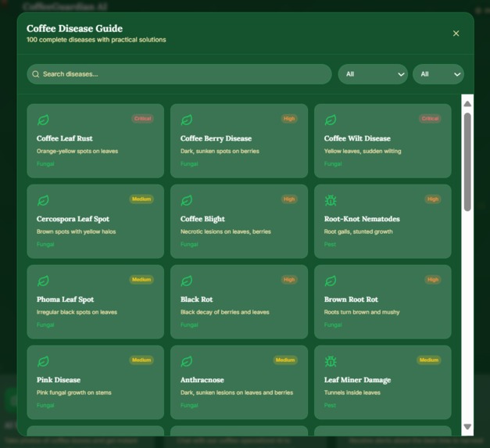The width and height of the screenshot is (490, 448).
Task: Focus the Search diseases field
Action: pos(179,74)
